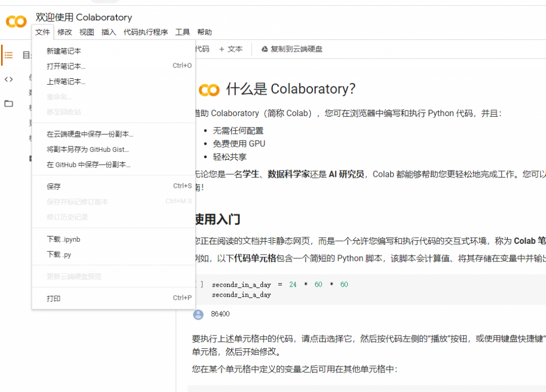Choose 打开笔记本... menu entry
The image size is (546, 392).
114,66
